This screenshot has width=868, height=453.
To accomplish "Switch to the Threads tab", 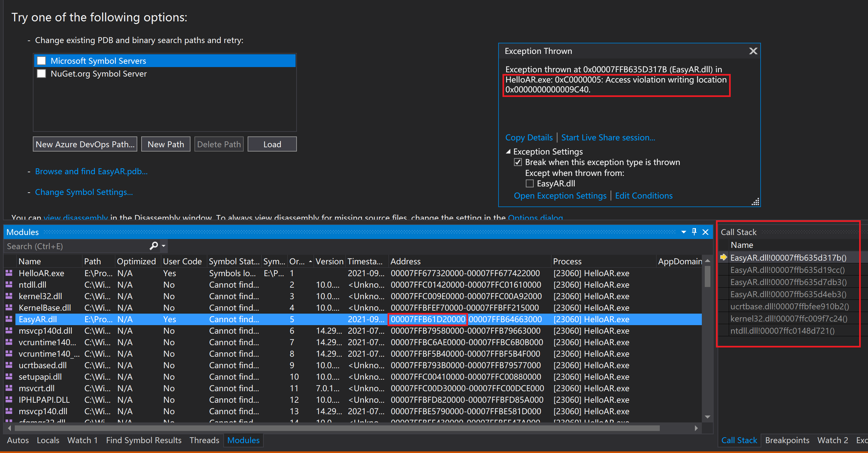I will coord(204,440).
